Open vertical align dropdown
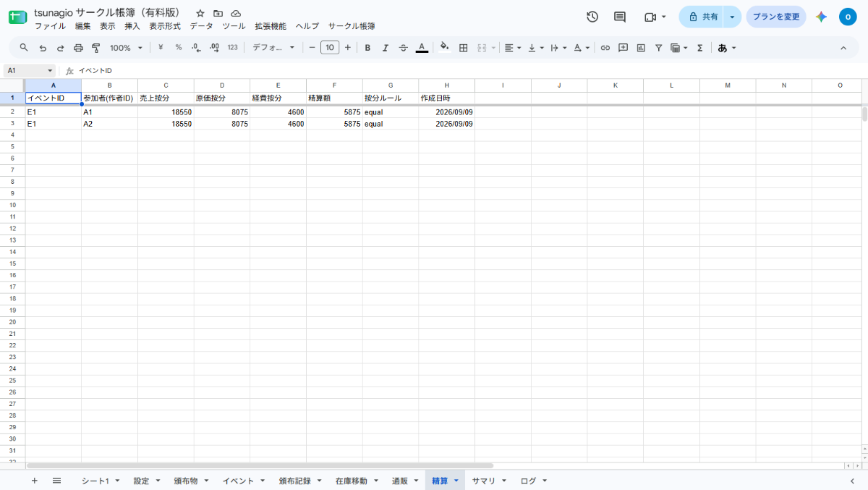 [536, 48]
